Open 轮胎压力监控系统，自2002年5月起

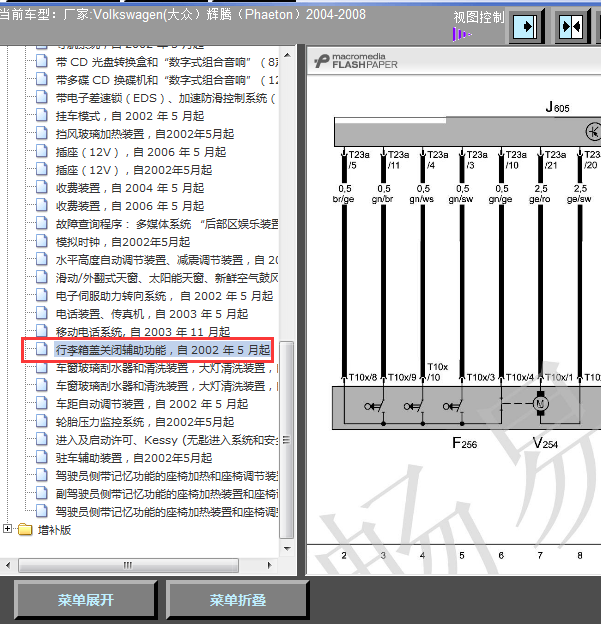(x=145, y=422)
